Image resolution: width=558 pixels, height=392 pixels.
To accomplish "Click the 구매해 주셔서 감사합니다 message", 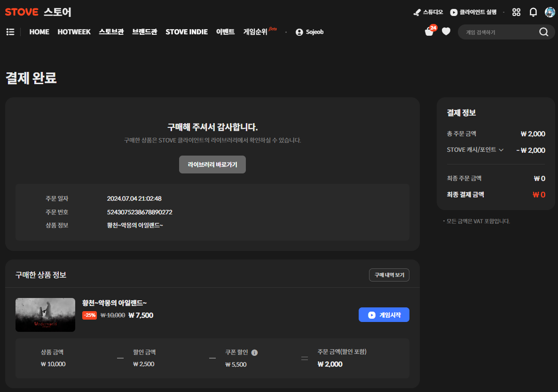I will click(212, 127).
